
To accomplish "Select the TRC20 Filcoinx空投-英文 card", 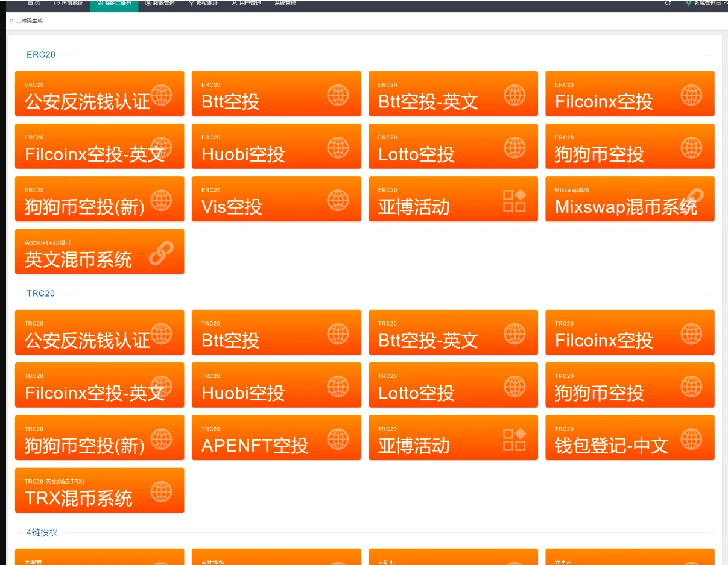I will pos(100,385).
